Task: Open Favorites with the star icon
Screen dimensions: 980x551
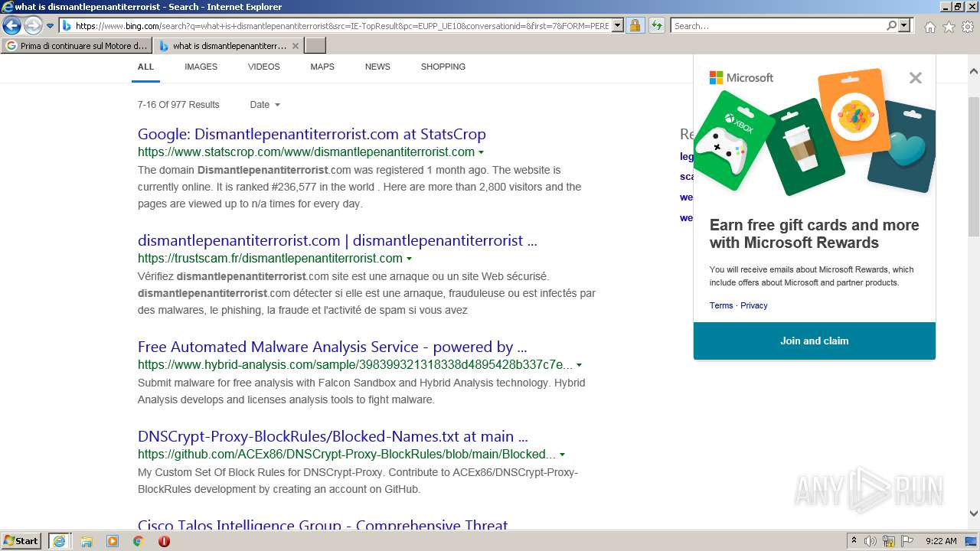Action: point(949,27)
